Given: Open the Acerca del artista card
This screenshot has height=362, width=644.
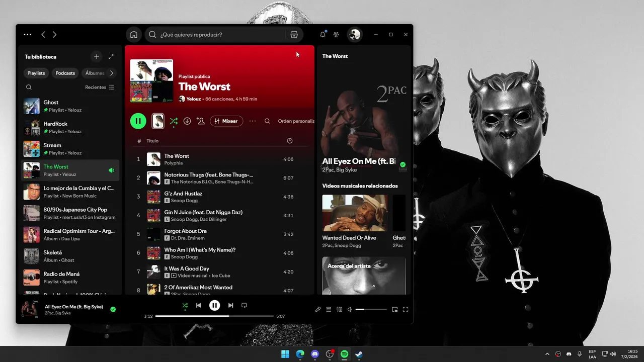Looking at the screenshot, I should tap(364, 276).
